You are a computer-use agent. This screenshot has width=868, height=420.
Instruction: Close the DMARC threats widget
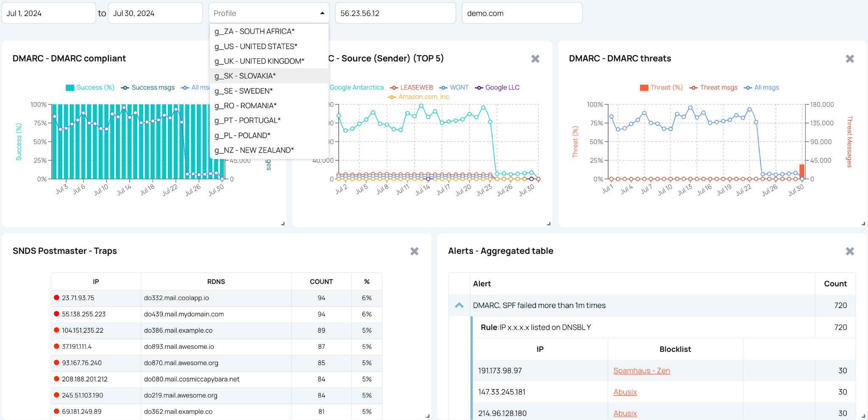click(x=850, y=59)
